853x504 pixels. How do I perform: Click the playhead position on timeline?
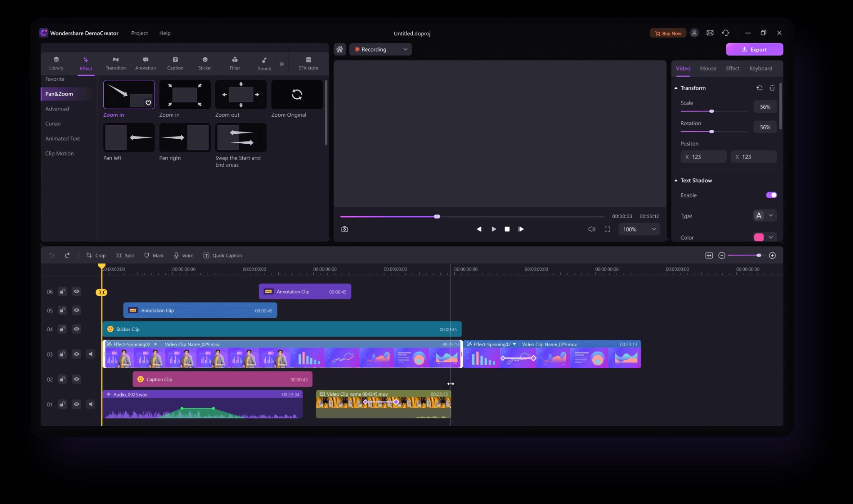(x=101, y=268)
